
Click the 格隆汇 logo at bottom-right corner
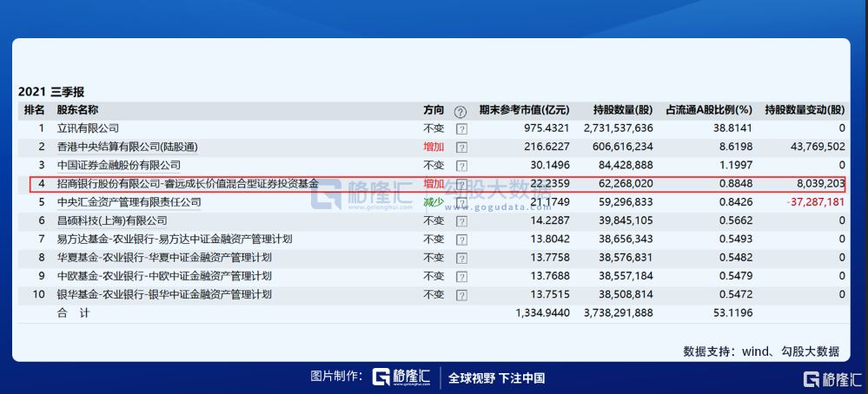833,379
